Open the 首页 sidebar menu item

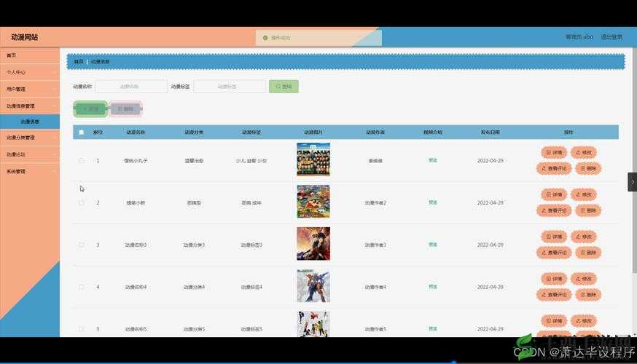click(x=30, y=55)
